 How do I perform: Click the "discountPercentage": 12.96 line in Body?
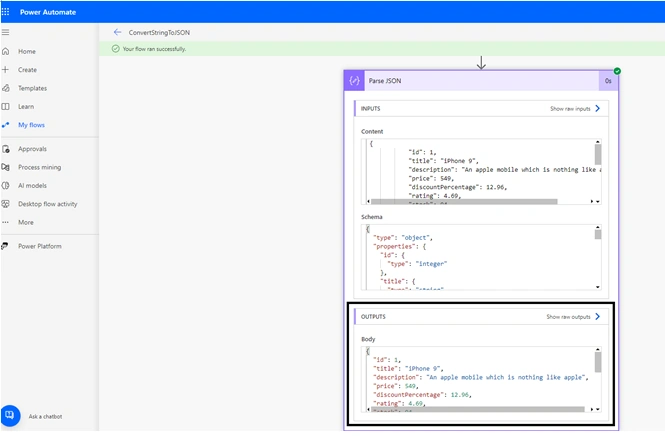422,395
